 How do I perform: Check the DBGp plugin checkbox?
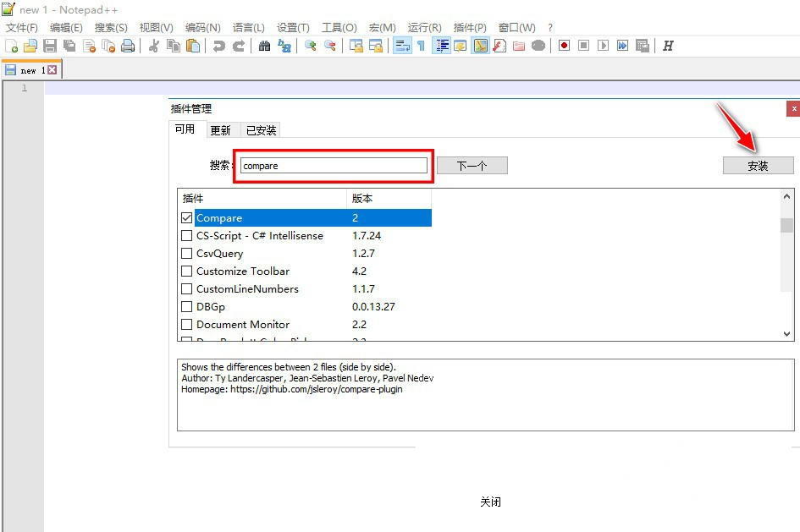pos(187,307)
